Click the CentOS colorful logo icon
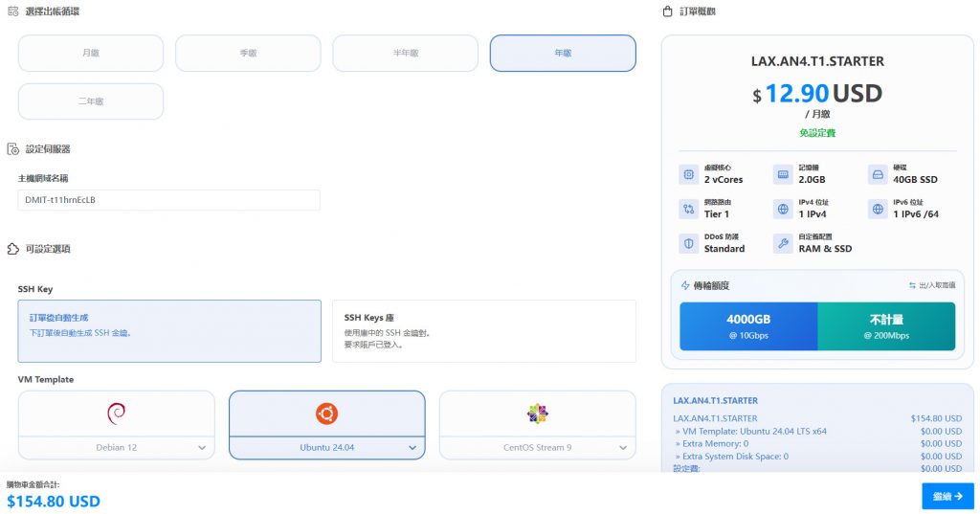The image size is (980, 514). pyautogui.click(x=537, y=413)
